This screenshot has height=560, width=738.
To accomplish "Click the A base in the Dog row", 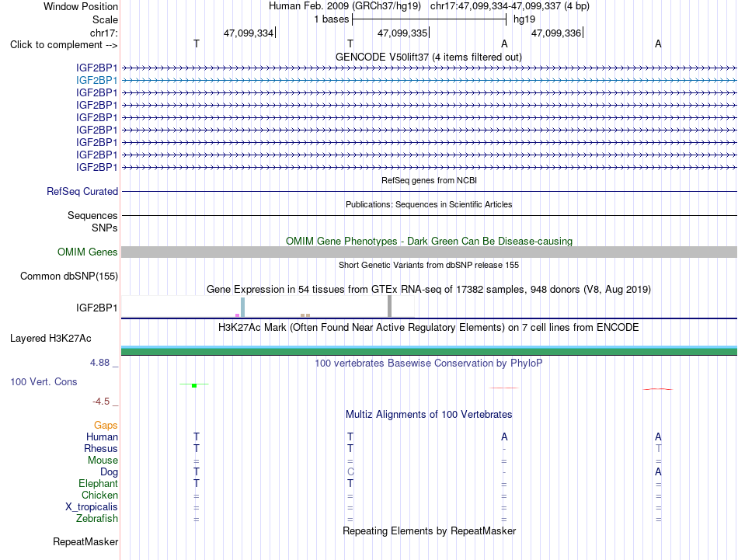I will 658,472.
